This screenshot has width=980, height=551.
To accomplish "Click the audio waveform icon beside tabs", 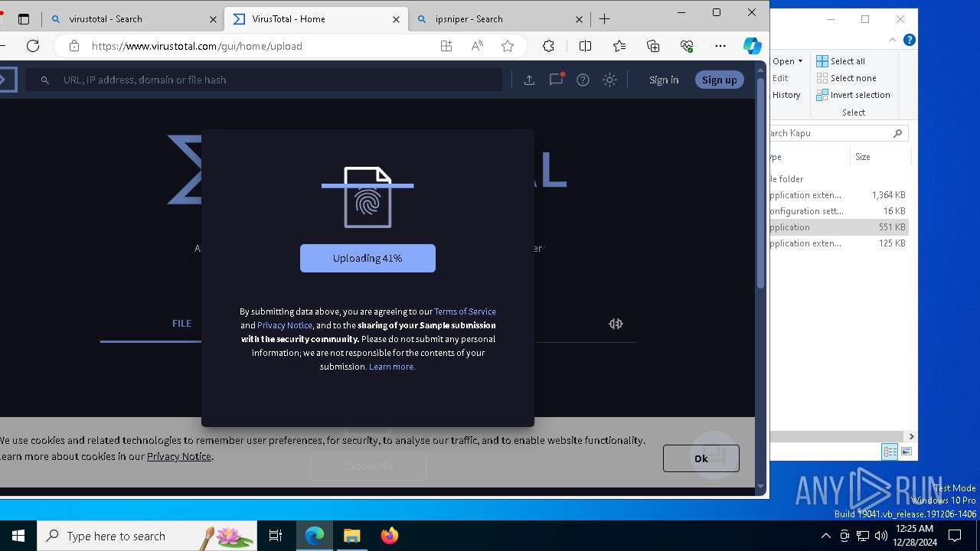I will 616,324.
